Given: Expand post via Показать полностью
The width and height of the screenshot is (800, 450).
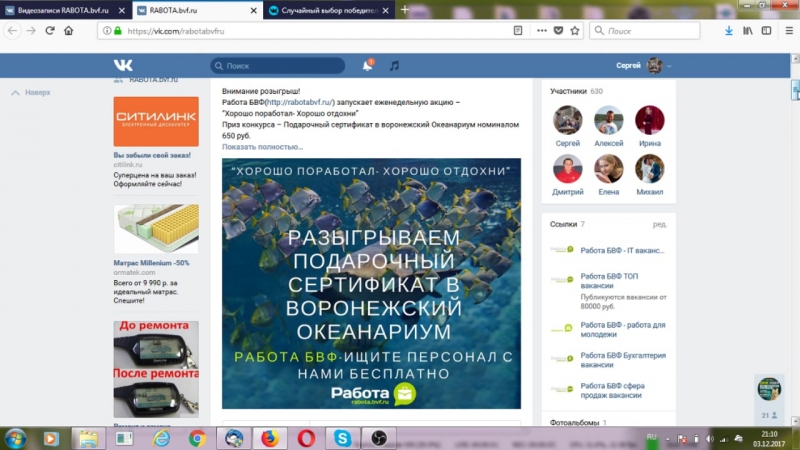Looking at the screenshot, I should (262, 146).
